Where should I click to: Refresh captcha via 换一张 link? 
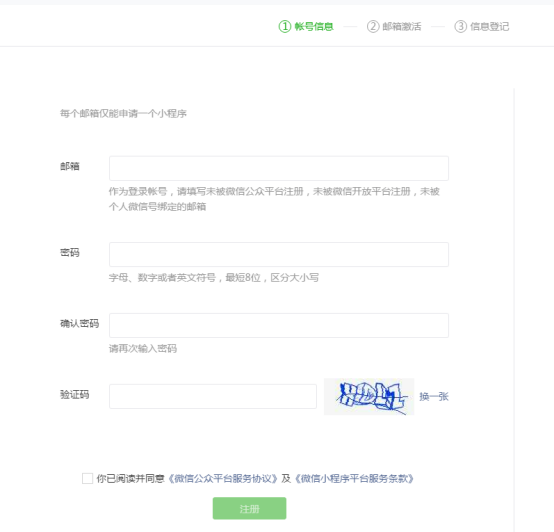click(434, 396)
